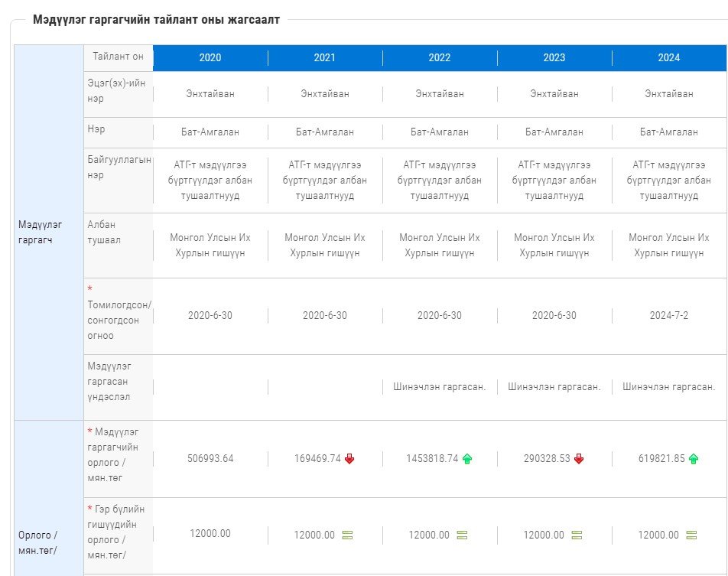The height and width of the screenshot is (576, 728).
Task: Select the 2020 year column header
Action: coord(210,58)
